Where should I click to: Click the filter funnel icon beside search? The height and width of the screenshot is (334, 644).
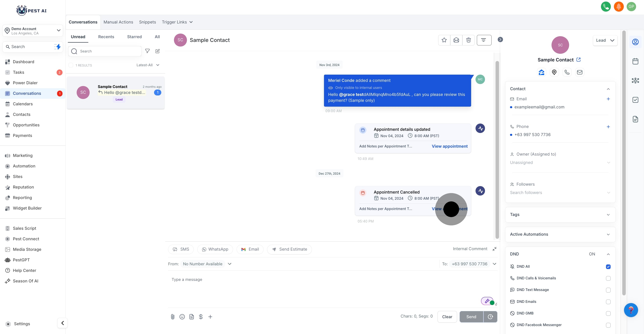click(x=148, y=51)
